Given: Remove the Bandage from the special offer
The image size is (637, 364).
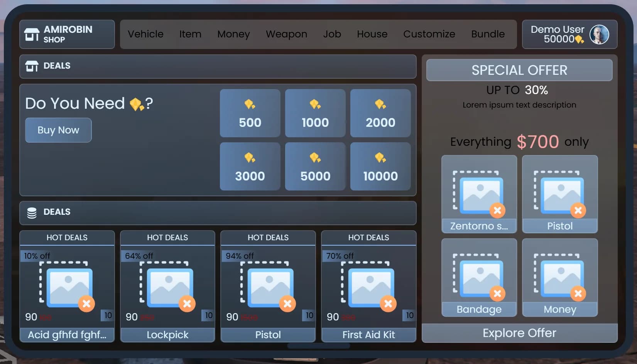Looking at the screenshot, I should [497, 294].
